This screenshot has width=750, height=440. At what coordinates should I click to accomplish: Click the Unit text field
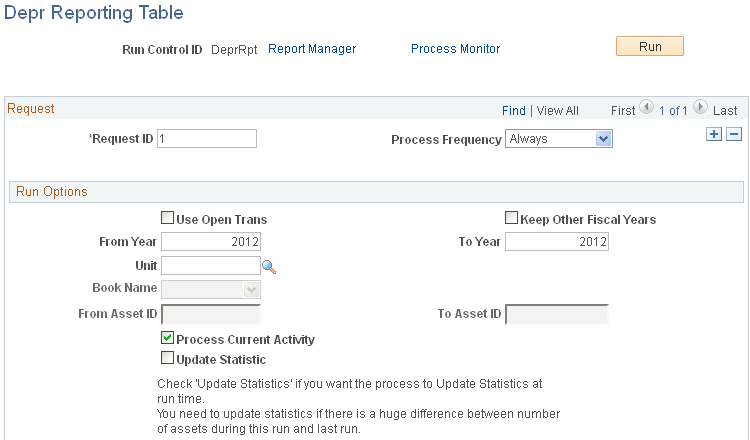(210, 265)
